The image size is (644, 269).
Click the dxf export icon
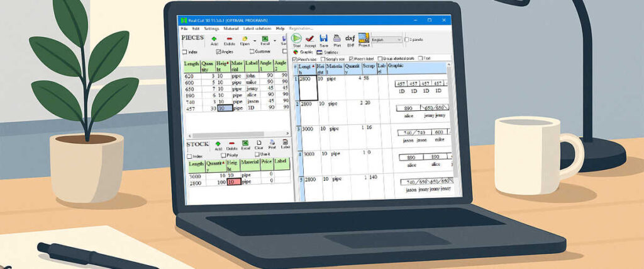point(350,38)
